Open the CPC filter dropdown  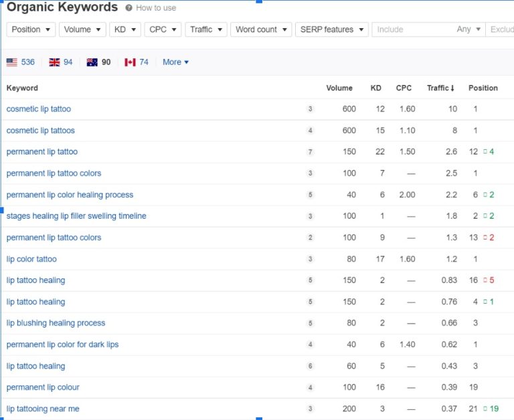[163, 29]
